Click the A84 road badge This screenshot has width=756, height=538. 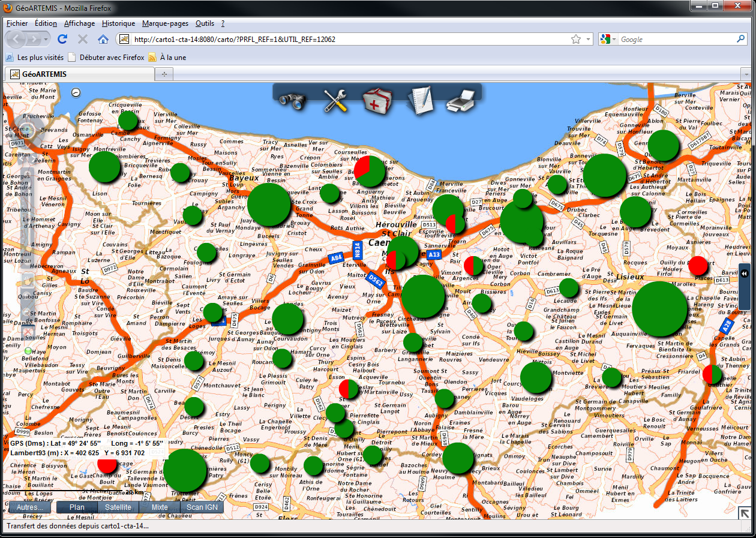336,259
